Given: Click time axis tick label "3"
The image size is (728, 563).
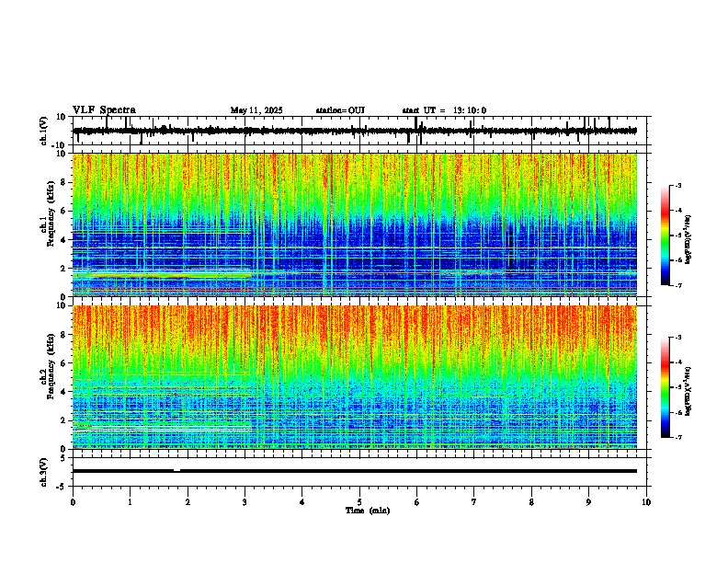Looking at the screenshot, I should pyautogui.click(x=245, y=502).
